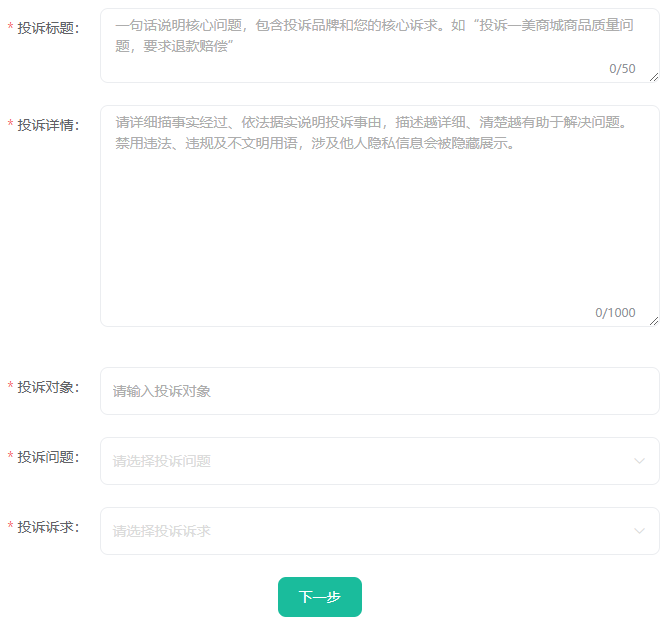Click the resize handle of 投诉详情 textarea

[x=654, y=321]
